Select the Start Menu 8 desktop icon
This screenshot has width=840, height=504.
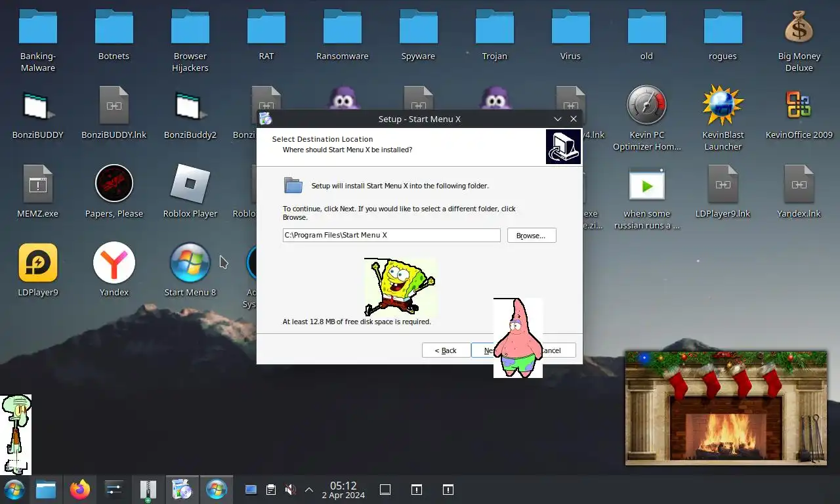[190, 271]
